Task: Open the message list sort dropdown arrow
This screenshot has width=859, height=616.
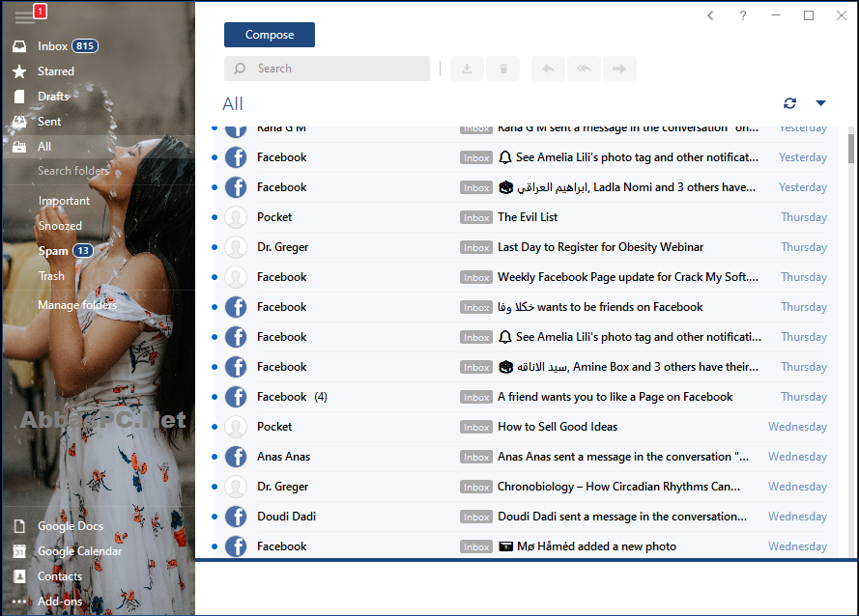Action: tap(820, 103)
